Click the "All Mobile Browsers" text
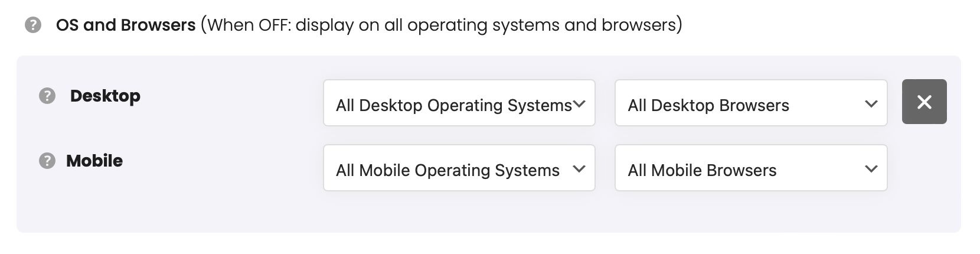This screenshot has width=980, height=254. coord(702,171)
